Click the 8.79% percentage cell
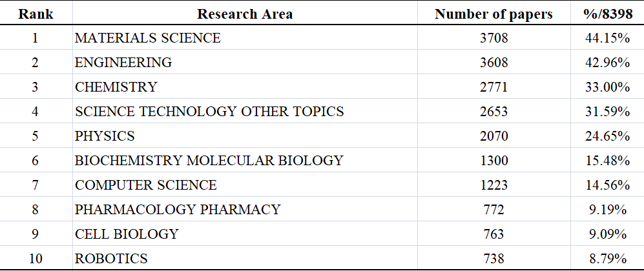The image size is (644, 271). coord(607,258)
